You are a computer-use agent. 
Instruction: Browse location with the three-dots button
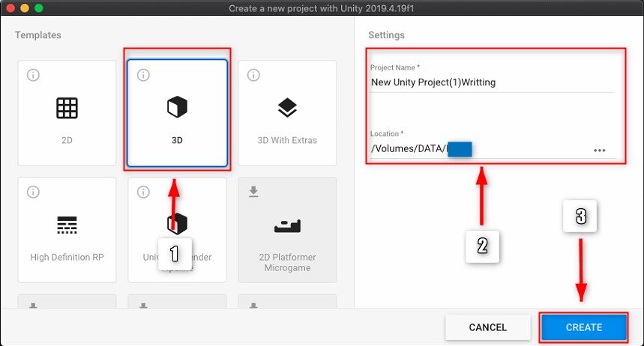600,151
